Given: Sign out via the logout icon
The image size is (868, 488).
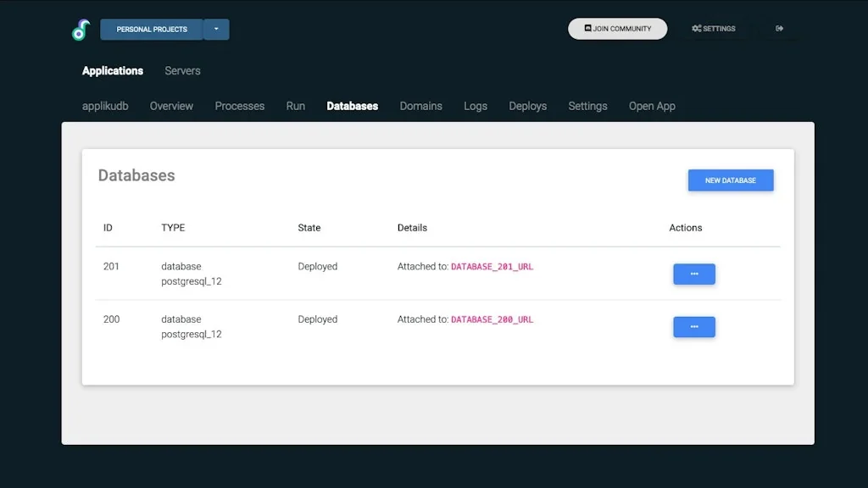Looking at the screenshot, I should pos(779,28).
